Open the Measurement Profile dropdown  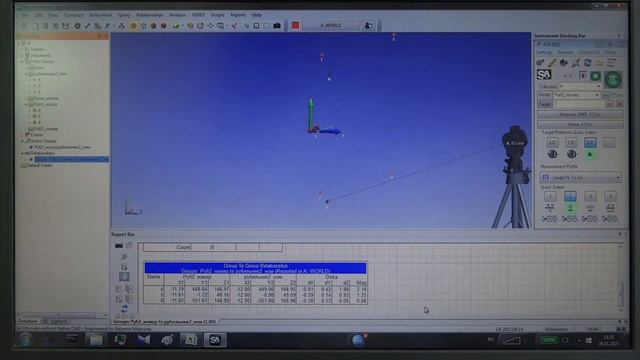(x=580, y=178)
